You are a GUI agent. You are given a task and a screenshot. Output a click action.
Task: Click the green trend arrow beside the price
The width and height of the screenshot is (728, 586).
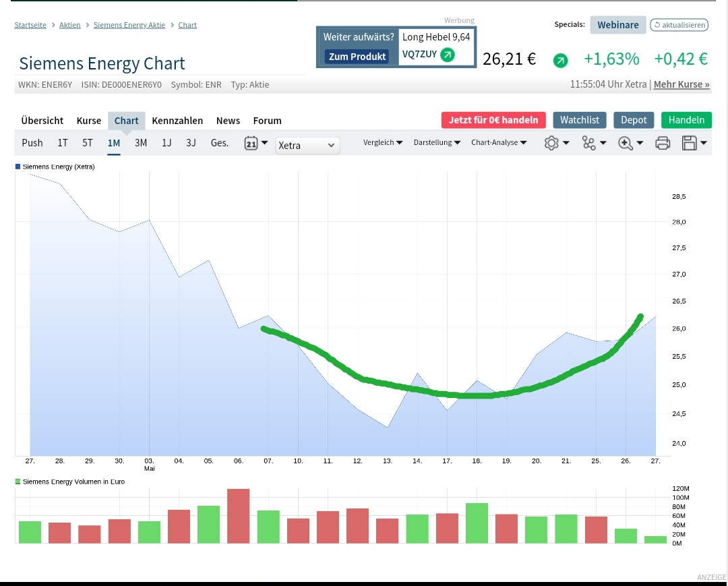point(560,61)
